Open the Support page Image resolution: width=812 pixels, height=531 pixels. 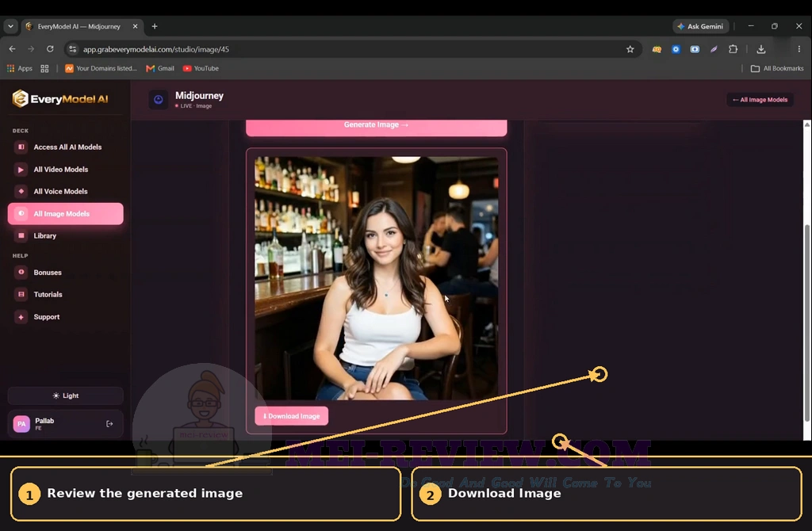65,317
